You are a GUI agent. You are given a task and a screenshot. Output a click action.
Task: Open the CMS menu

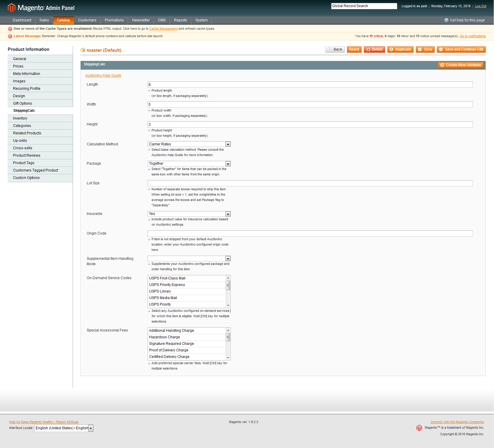pos(162,20)
